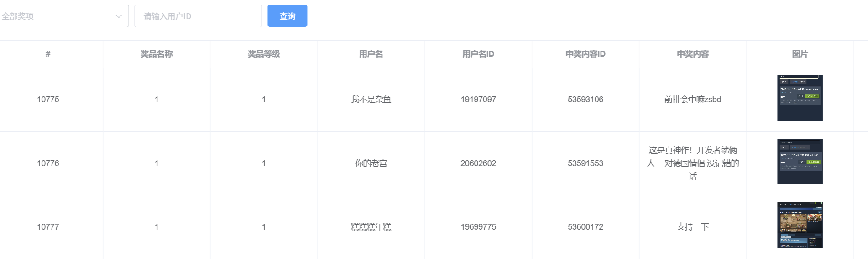This screenshot has height=268, width=868.
Task: Click the 图片 column header
Action: [800, 54]
